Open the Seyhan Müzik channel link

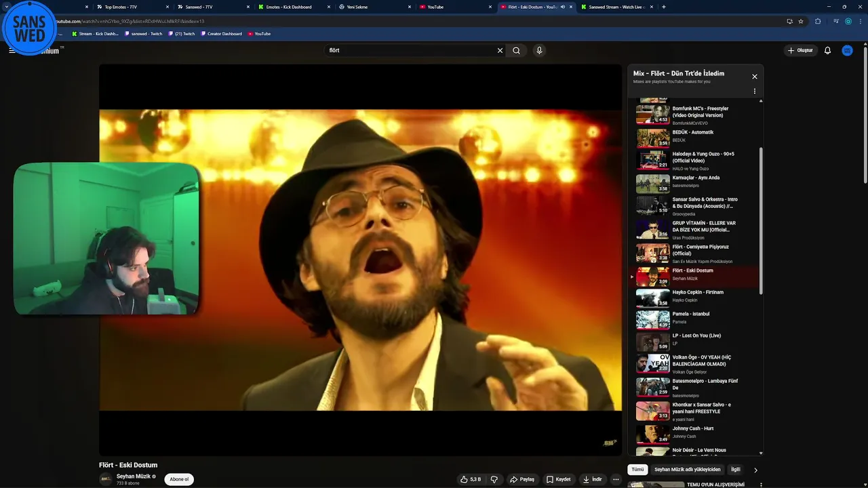(134, 476)
